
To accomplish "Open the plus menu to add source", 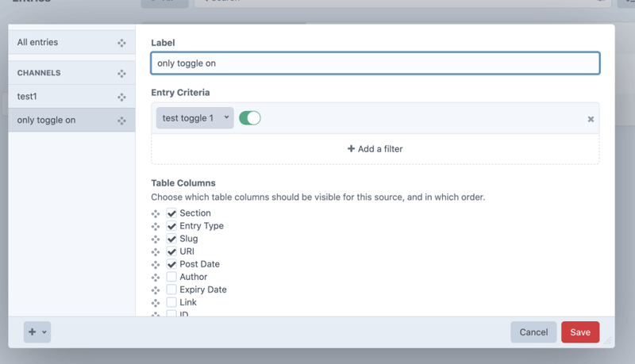I will click(x=37, y=331).
